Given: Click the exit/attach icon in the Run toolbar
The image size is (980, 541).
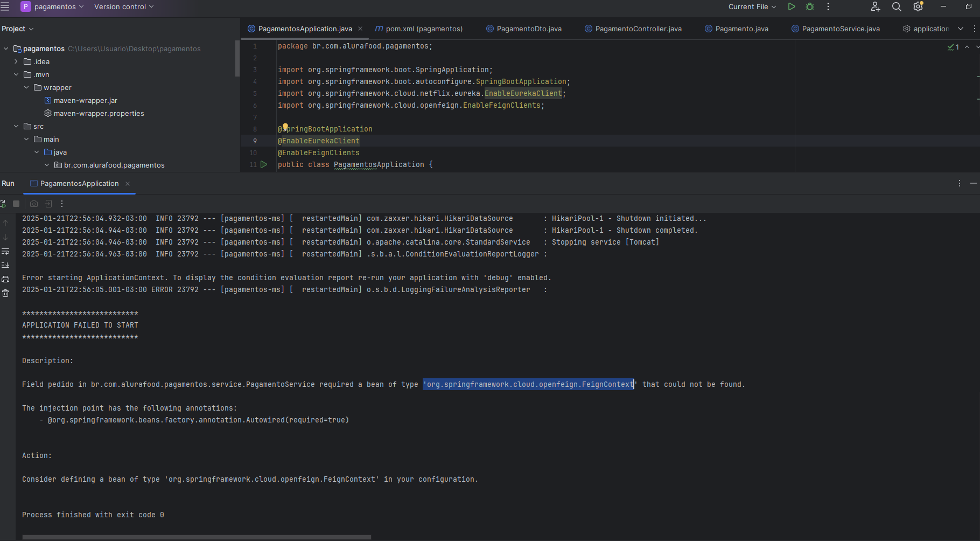Looking at the screenshot, I should pyautogui.click(x=48, y=204).
